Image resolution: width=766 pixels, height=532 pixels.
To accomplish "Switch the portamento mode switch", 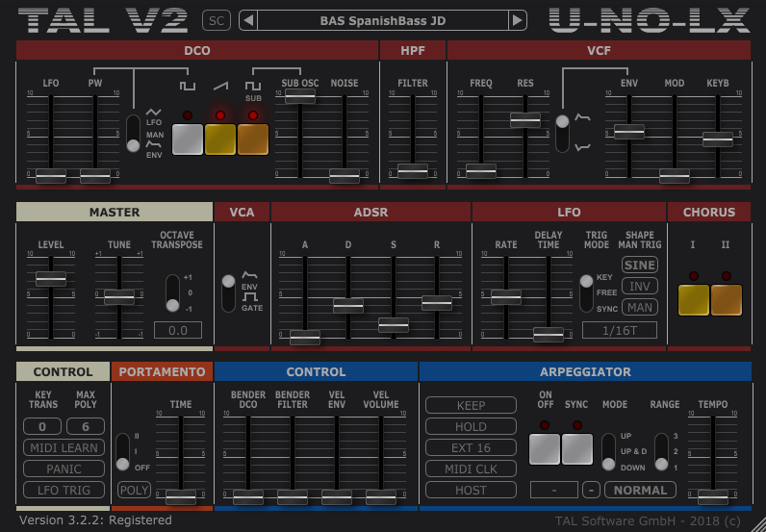I will (x=122, y=451).
